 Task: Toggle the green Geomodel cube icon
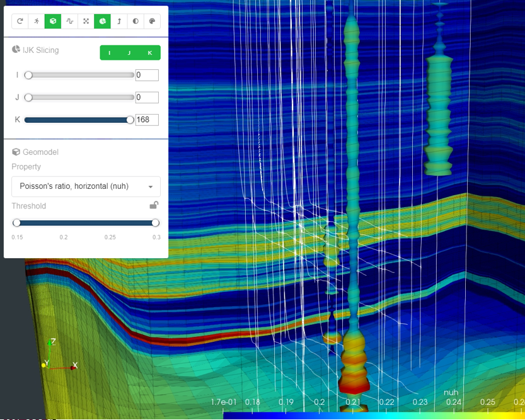point(53,21)
